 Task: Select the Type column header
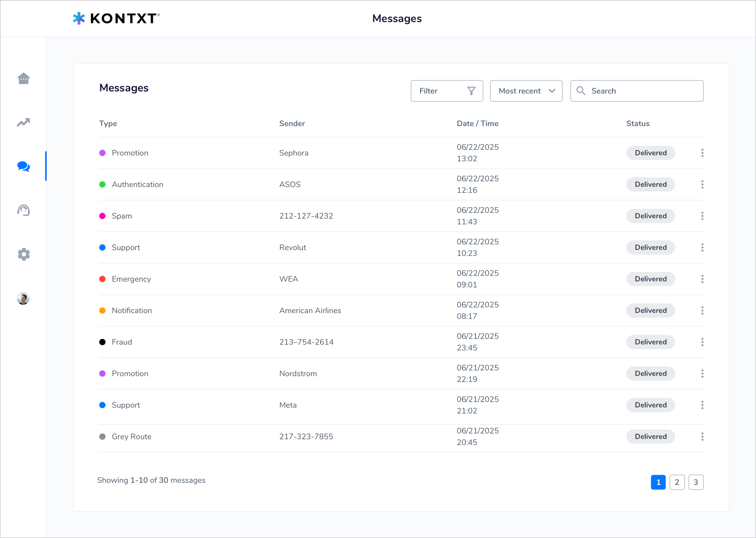click(x=108, y=123)
